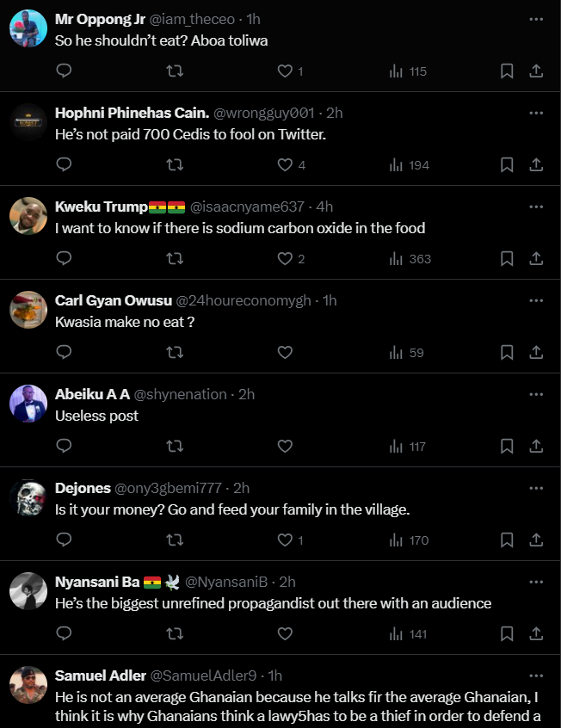
Task: View analytics for Kweku Trump's tweet
Action: pyautogui.click(x=408, y=258)
